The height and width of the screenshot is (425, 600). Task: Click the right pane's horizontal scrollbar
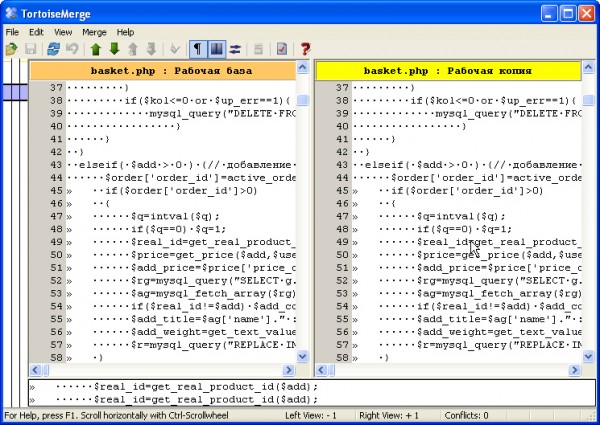[455, 369]
